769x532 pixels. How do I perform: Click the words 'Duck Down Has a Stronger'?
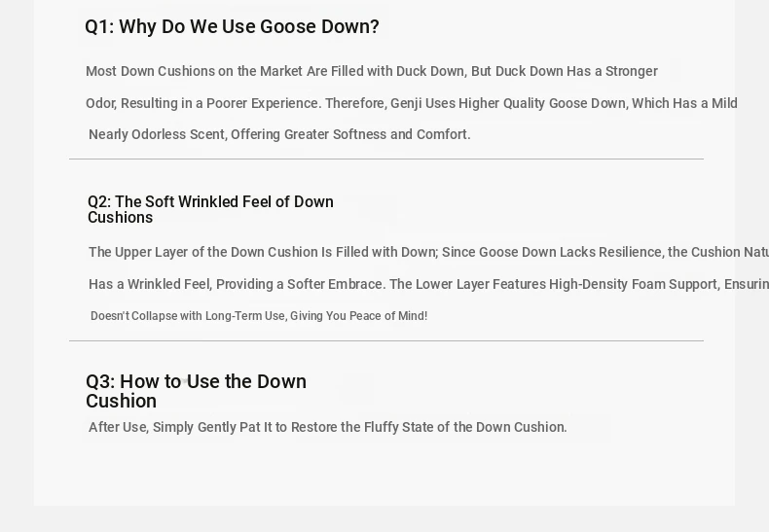coord(576,71)
